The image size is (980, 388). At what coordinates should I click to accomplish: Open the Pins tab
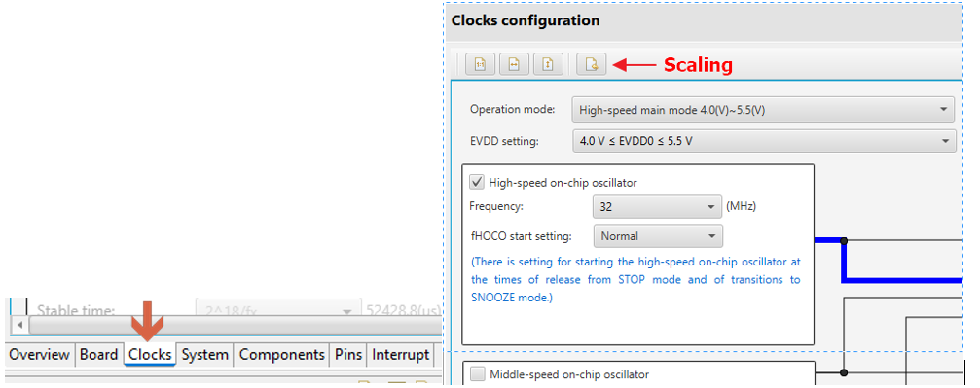point(348,355)
